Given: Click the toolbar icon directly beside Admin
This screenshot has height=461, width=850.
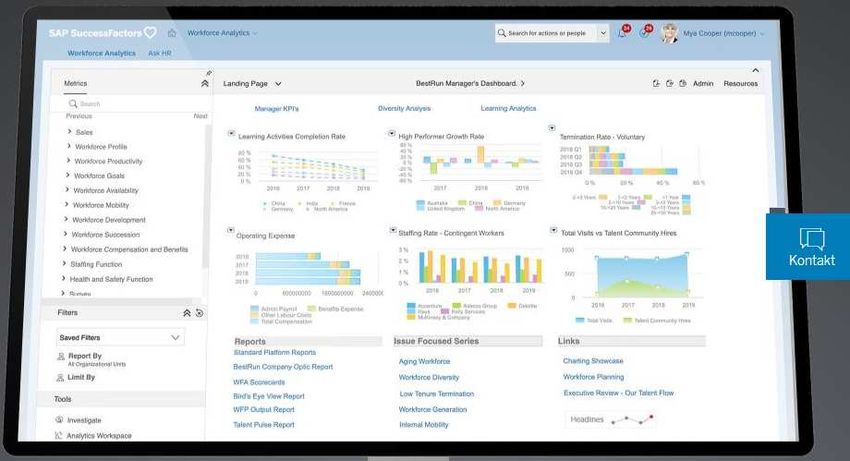Looking at the screenshot, I should click(x=682, y=84).
